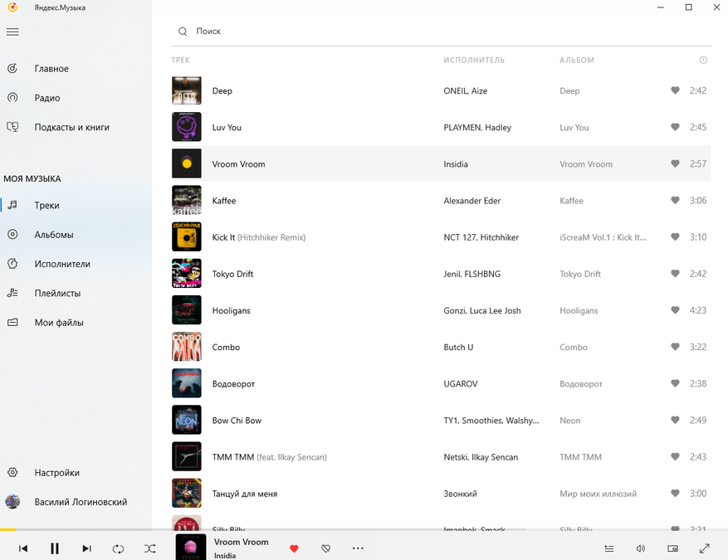The height and width of the screenshot is (560, 728).
Task: Click the Поиск search field
Action: click(441, 31)
